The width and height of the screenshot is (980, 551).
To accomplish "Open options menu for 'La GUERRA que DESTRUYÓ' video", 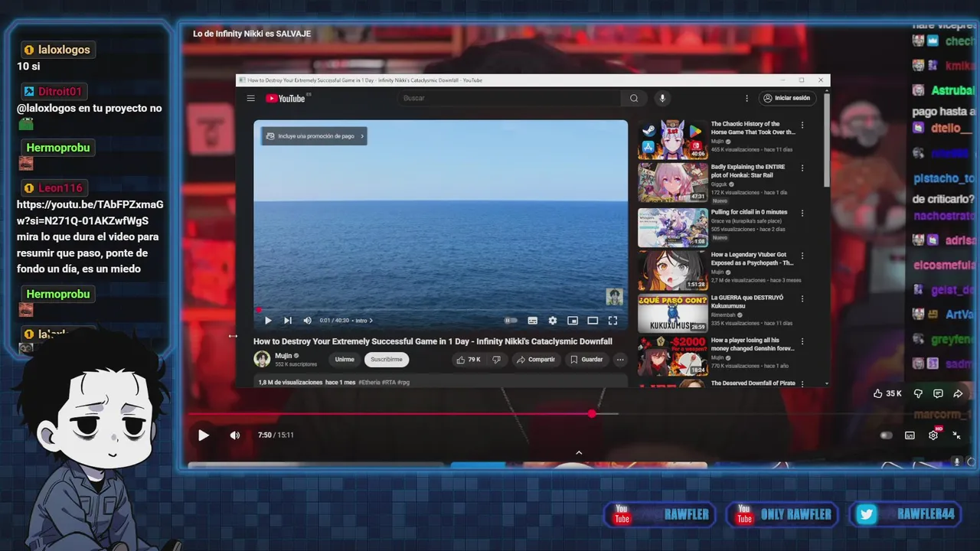I will click(x=802, y=298).
